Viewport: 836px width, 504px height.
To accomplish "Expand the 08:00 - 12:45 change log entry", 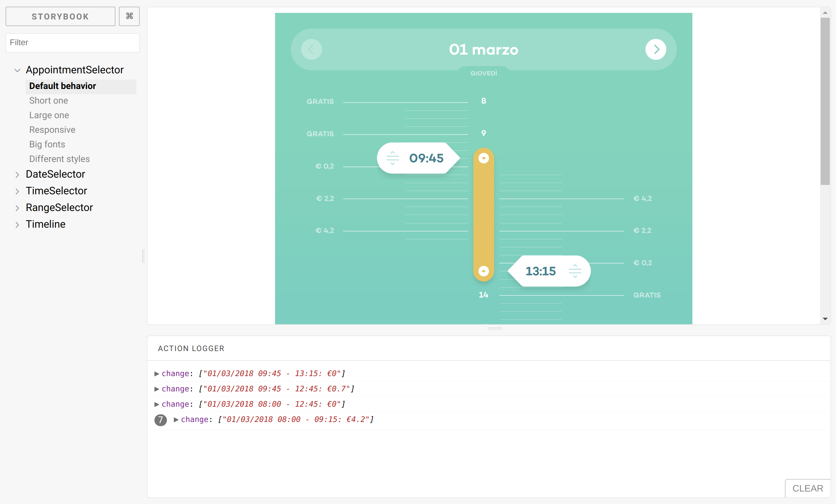I will click(x=156, y=404).
